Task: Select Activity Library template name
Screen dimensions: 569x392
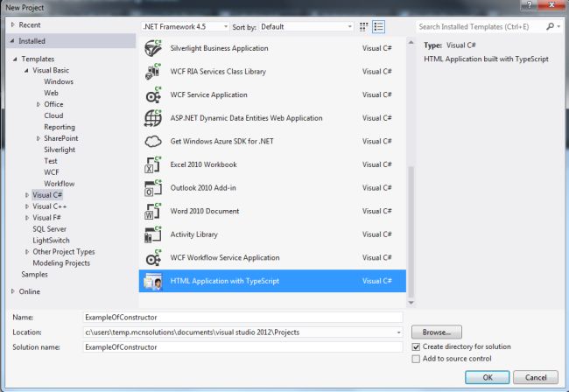Action: 193,234
